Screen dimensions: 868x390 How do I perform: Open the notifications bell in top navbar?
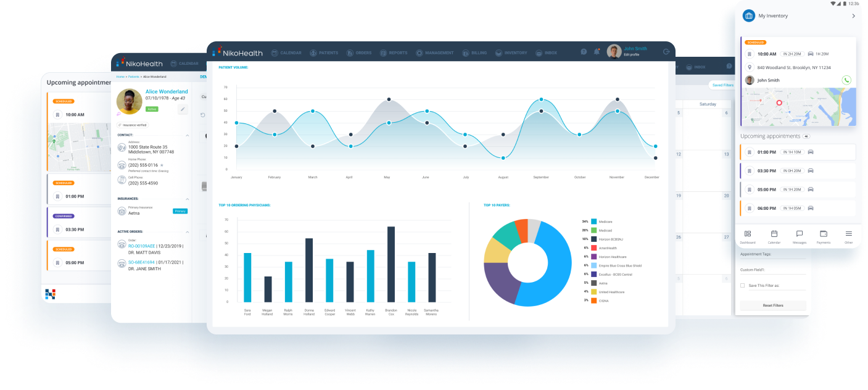[597, 51]
